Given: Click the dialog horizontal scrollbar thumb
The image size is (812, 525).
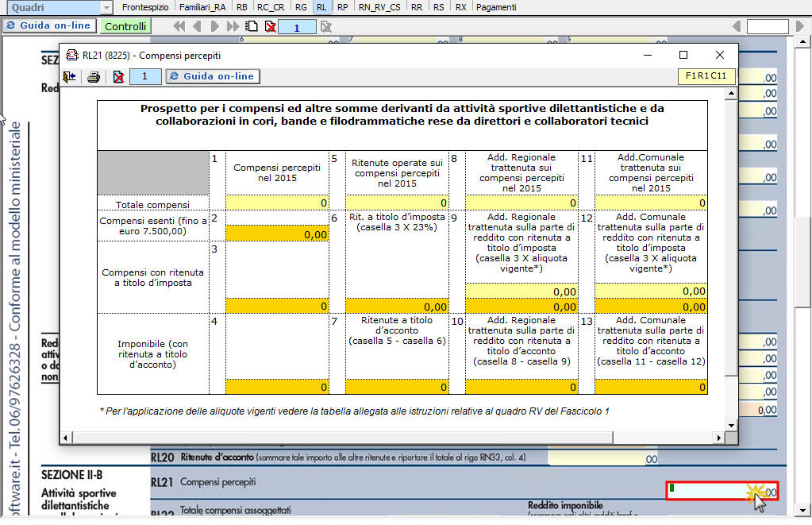Looking at the screenshot, I should pos(342,438).
